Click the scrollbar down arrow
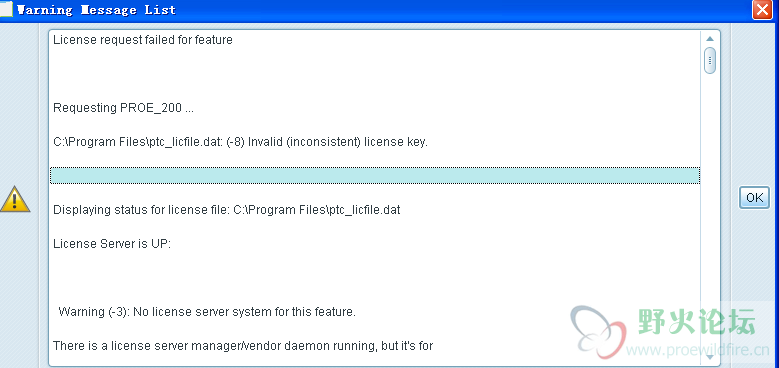The width and height of the screenshot is (779, 368). [x=710, y=357]
